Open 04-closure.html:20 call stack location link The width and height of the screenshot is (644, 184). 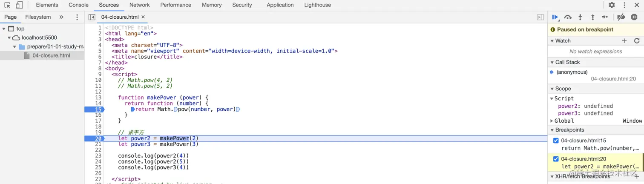click(x=613, y=79)
